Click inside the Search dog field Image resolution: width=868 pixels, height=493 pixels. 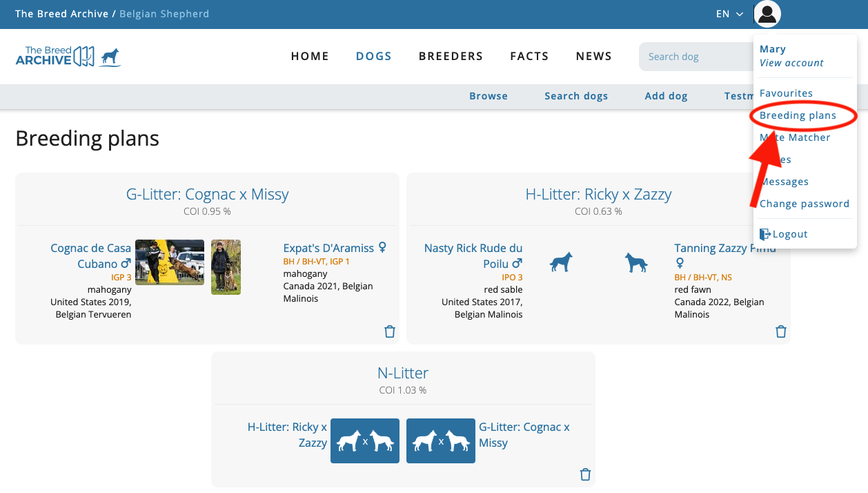(690, 56)
